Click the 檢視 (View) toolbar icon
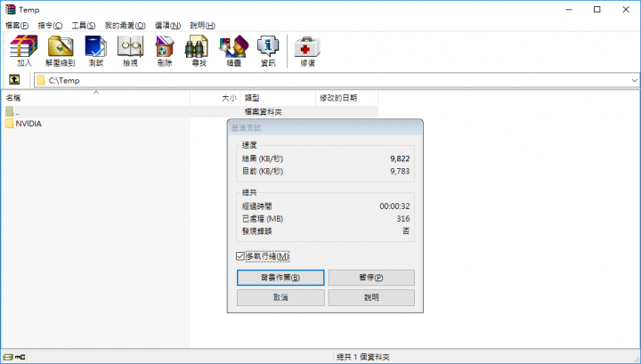The width and height of the screenshot is (641, 364). (x=130, y=51)
